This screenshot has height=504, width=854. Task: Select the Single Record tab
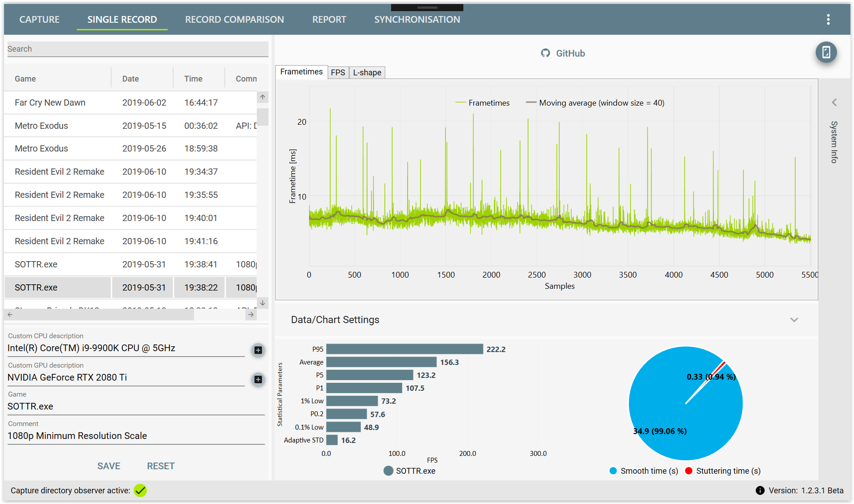click(x=122, y=20)
